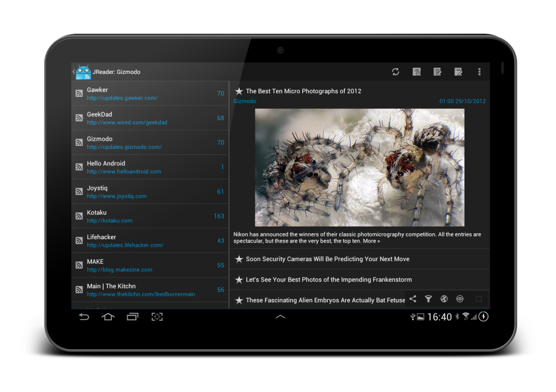Star the Alien Embryos Bat Fetuses article
Screen dimensions: 556x392
coord(239,300)
